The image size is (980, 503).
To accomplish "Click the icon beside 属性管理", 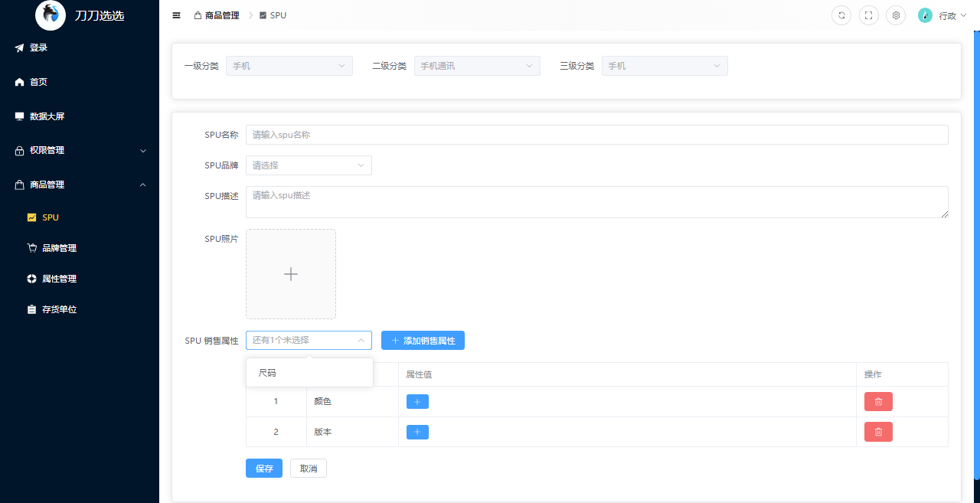I will (x=31, y=279).
